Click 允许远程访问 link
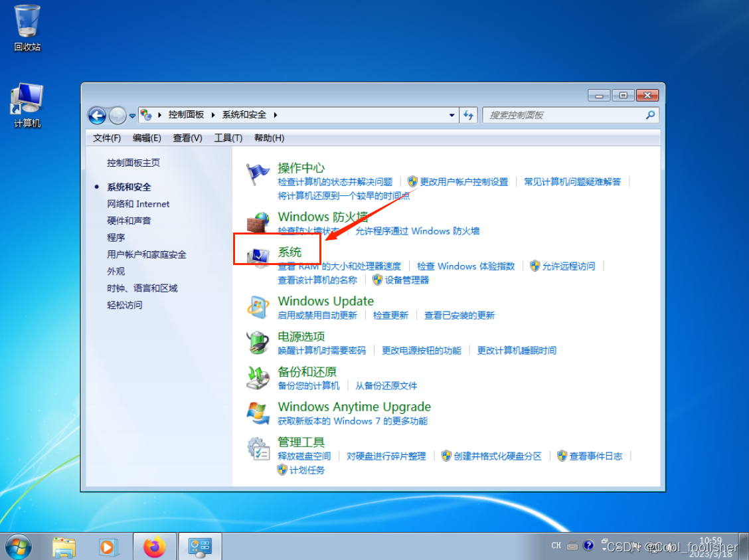The height and width of the screenshot is (560, 749). [x=568, y=266]
